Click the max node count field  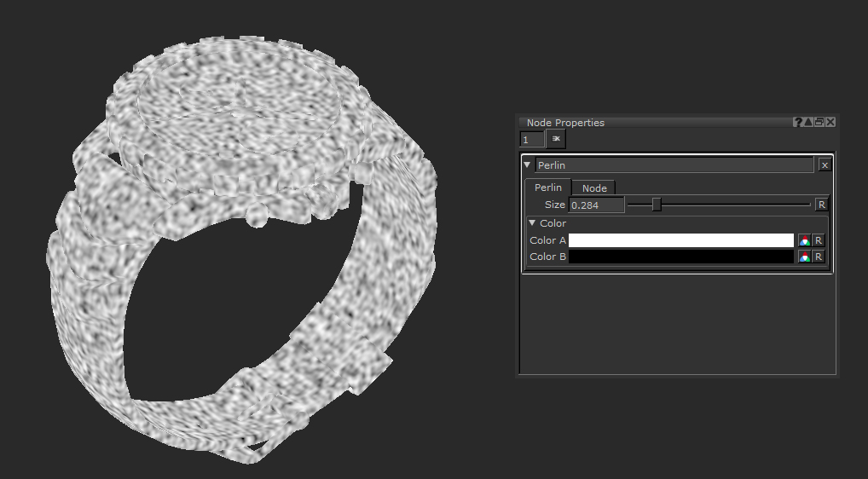pyautogui.click(x=531, y=139)
